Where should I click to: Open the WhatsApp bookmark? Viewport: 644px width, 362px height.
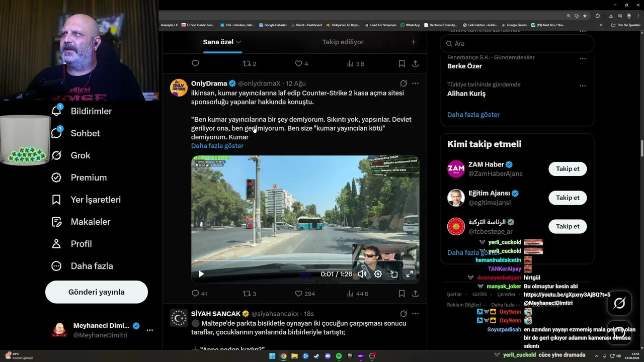pos(410,25)
